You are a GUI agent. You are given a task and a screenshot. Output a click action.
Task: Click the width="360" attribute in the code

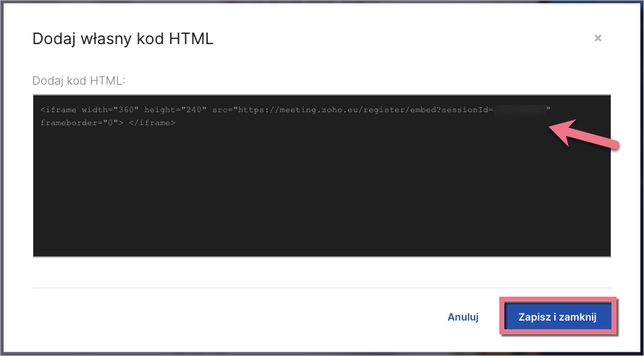111,110
